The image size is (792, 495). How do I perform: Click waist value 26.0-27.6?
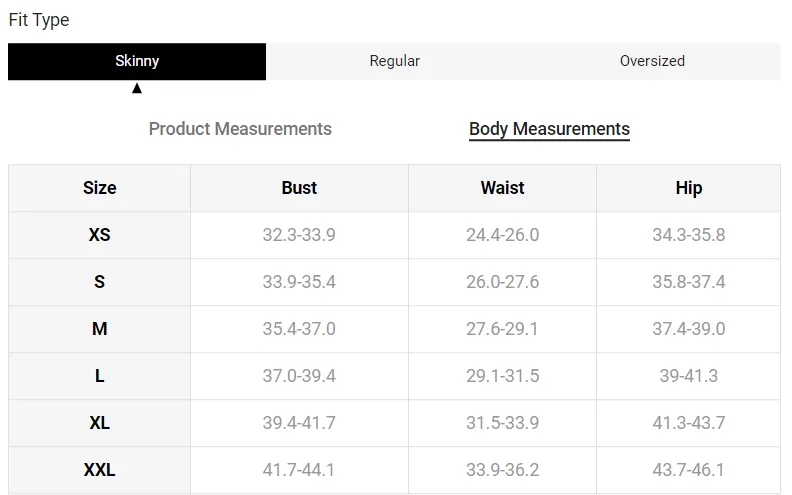click(503, 282)
